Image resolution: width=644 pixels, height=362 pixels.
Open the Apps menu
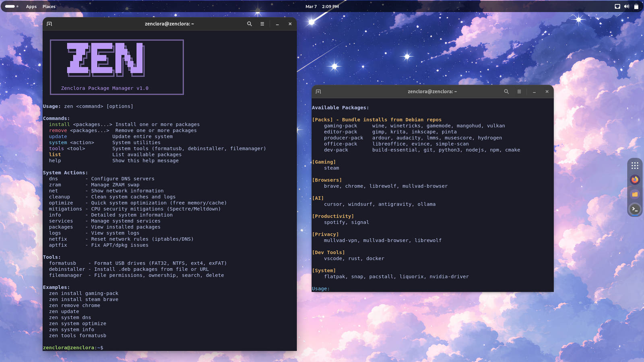pyautogui.click(x=31, y=6)
